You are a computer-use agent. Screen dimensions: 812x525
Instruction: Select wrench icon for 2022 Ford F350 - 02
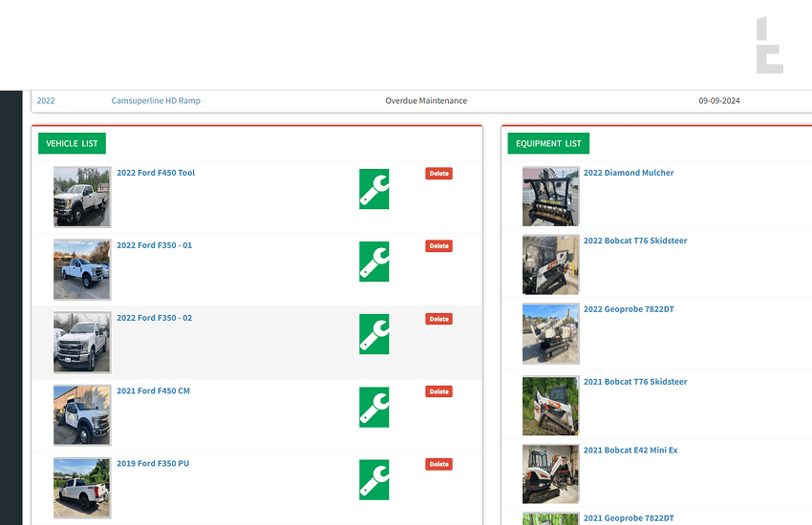pyautogui.click(x=374, y=334)
